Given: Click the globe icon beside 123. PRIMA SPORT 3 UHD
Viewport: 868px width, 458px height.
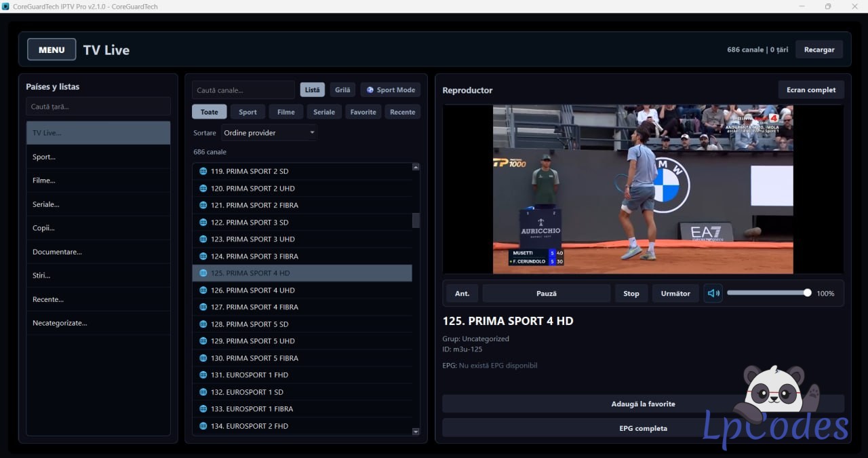Looking at the screenshot, I should 203,239.
